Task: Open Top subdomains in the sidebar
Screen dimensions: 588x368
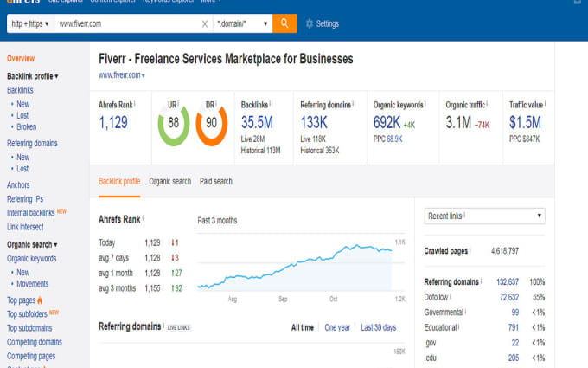Action: 29,328
